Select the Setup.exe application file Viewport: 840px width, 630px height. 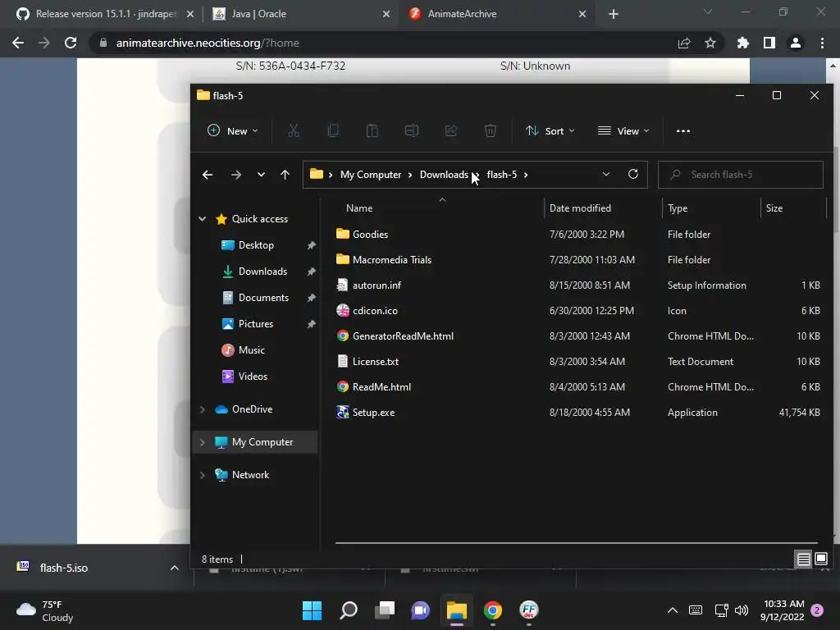pos(373,413)
